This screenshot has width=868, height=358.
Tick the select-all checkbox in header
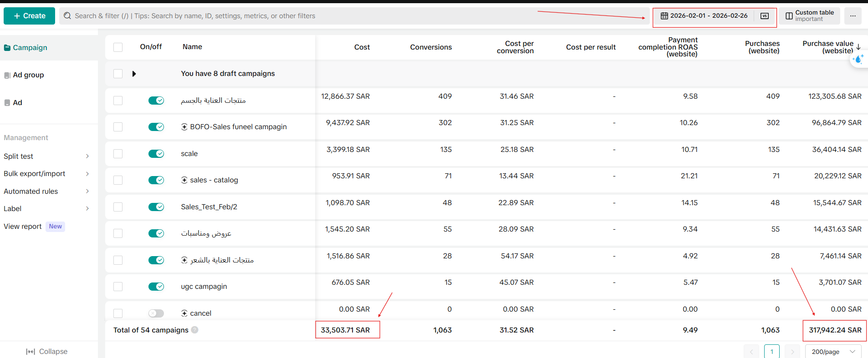click(x=118, y=47)
